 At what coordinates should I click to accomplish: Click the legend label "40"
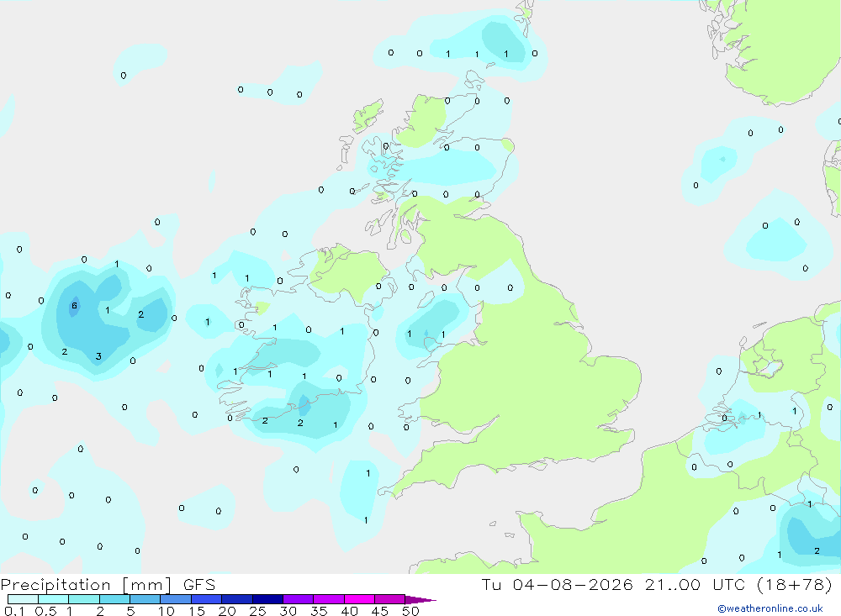pos(349,611)
